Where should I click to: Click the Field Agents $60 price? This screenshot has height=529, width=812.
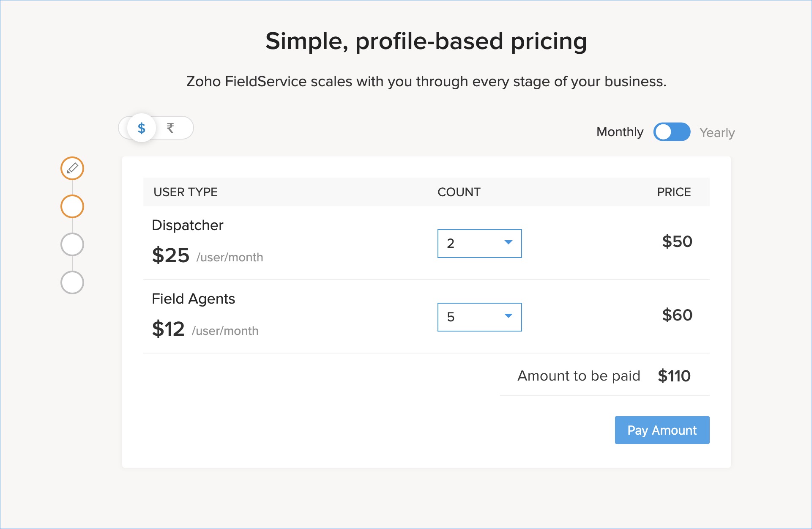click(677, 315)
